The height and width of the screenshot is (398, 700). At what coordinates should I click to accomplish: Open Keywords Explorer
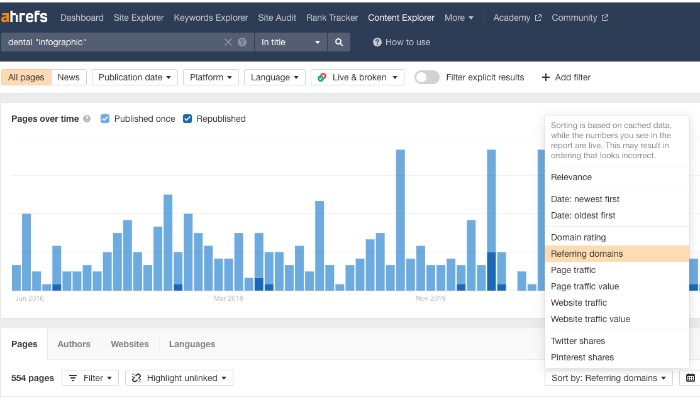tap(211, 18)
